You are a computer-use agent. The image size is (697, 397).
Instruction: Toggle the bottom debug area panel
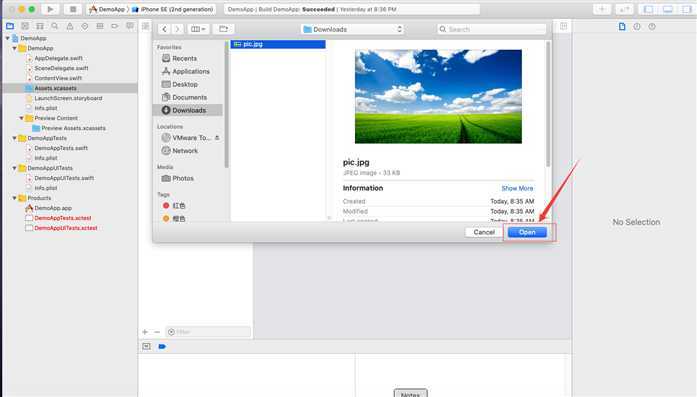tap(668, 9)
